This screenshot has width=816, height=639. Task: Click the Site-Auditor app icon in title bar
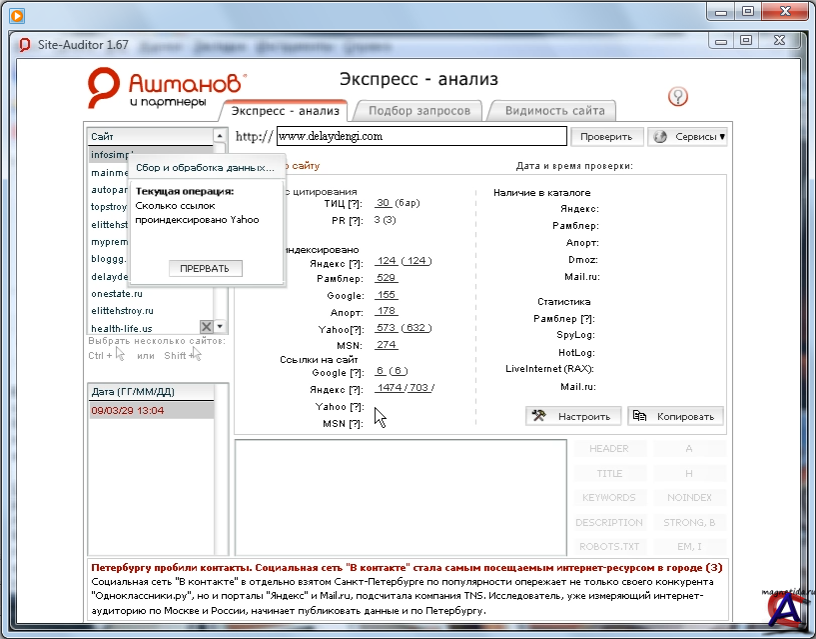pos(25,44)
